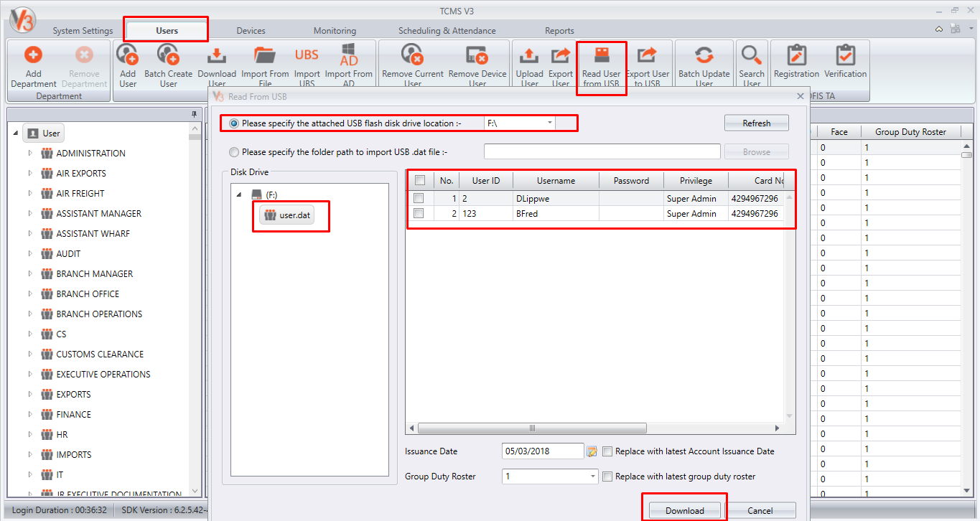Tick the select-all checkbox in table header

(x=420, y=181)
